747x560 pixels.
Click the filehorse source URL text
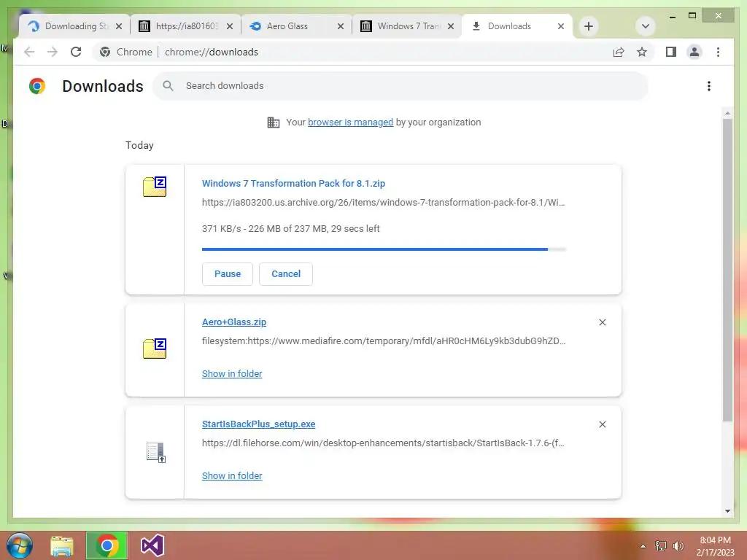[383, 443]
